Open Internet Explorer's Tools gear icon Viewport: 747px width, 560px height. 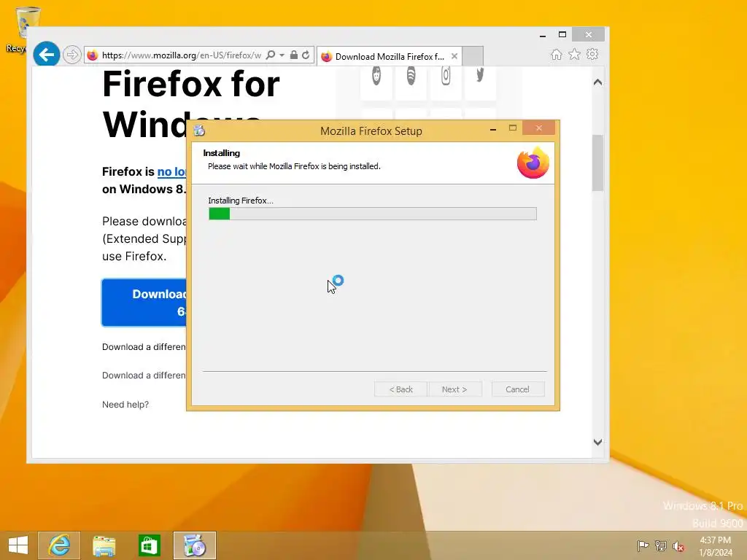click(x=592, y=54)
